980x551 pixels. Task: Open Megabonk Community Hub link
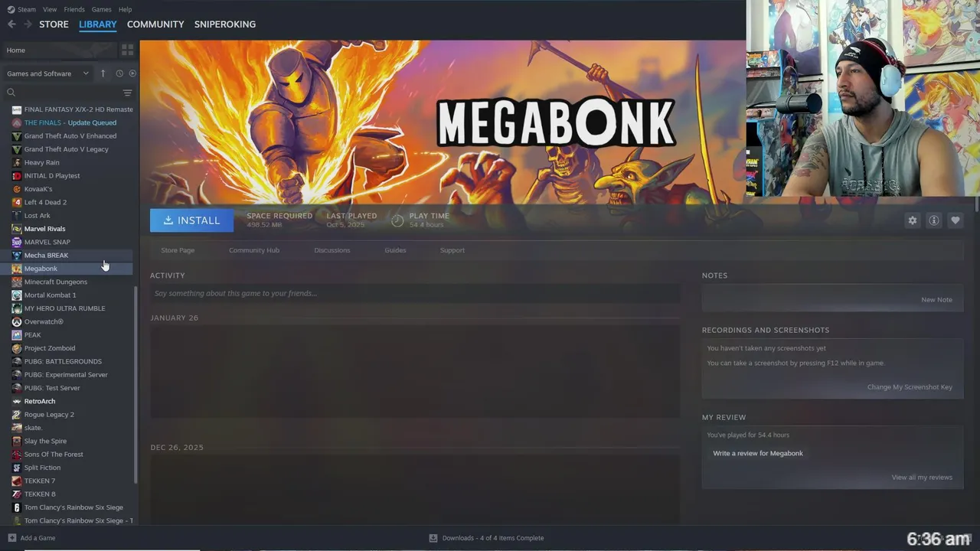[x=254, y=250]
